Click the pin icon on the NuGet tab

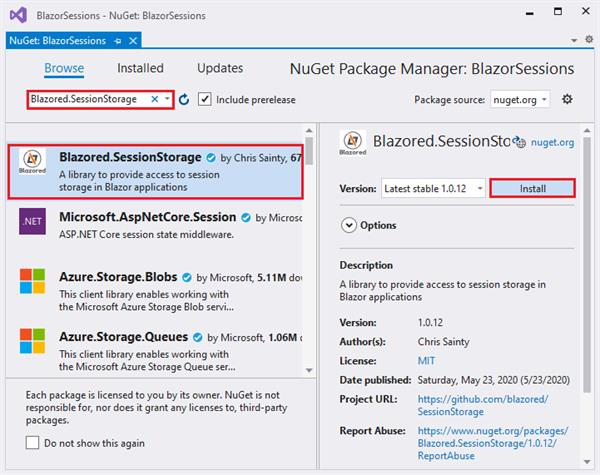(x=117, y=41)
